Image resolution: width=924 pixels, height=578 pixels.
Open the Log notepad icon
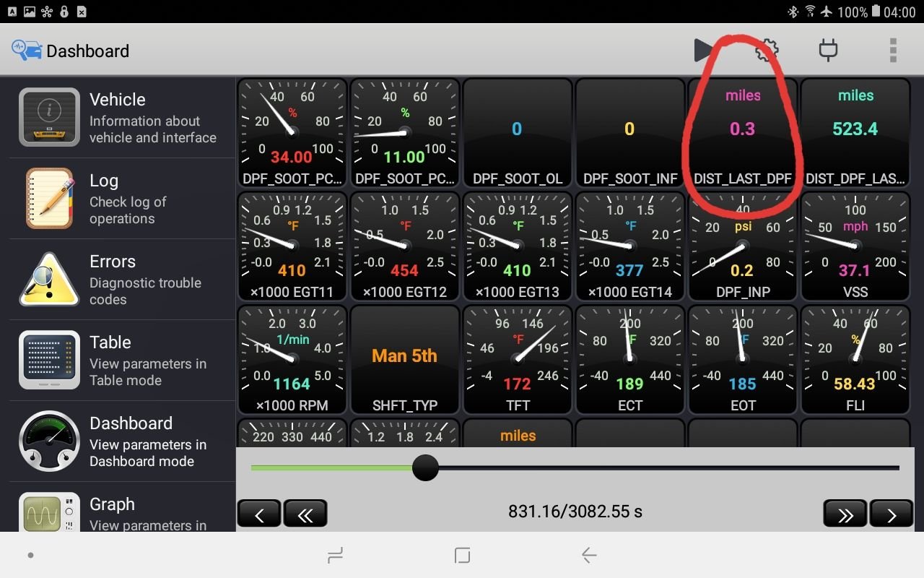[48, 199]
